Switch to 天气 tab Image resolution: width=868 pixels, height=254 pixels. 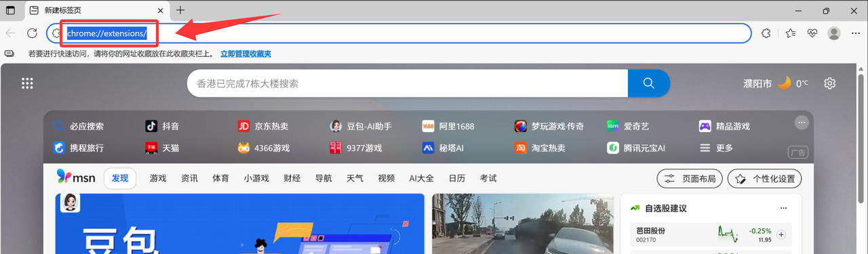coord(355,178)
